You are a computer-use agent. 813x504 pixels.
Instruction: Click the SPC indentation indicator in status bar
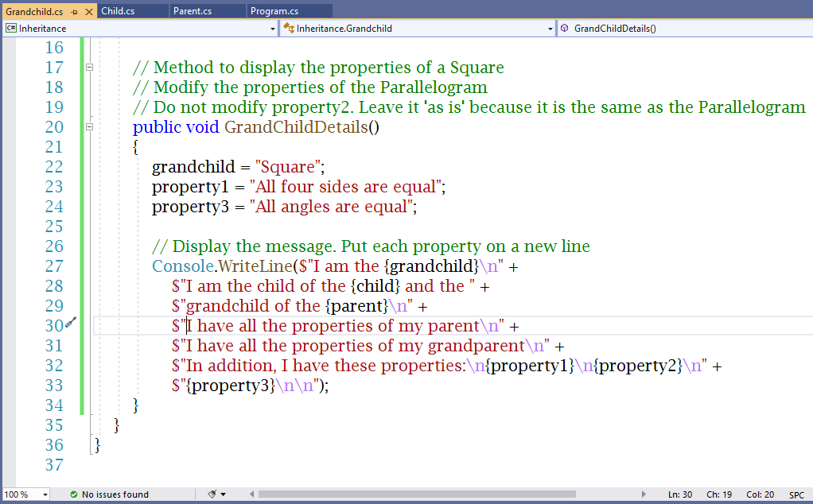[795, 494]
